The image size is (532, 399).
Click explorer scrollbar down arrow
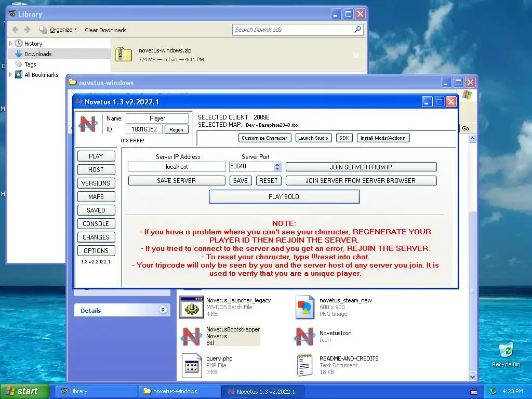[x=472, y=377]
